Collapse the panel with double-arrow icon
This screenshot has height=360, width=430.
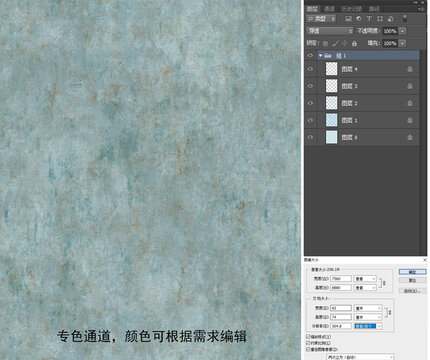click(x=416, y=2)
